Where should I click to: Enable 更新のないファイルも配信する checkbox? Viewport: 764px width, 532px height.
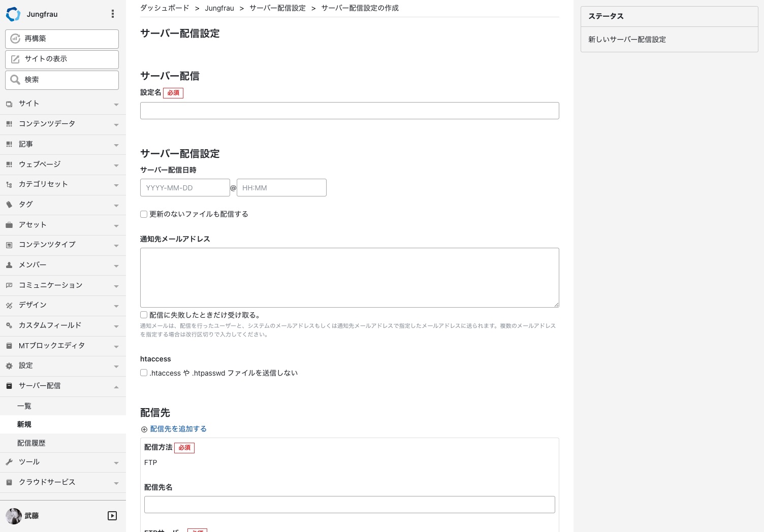click(x=144, y=214)
